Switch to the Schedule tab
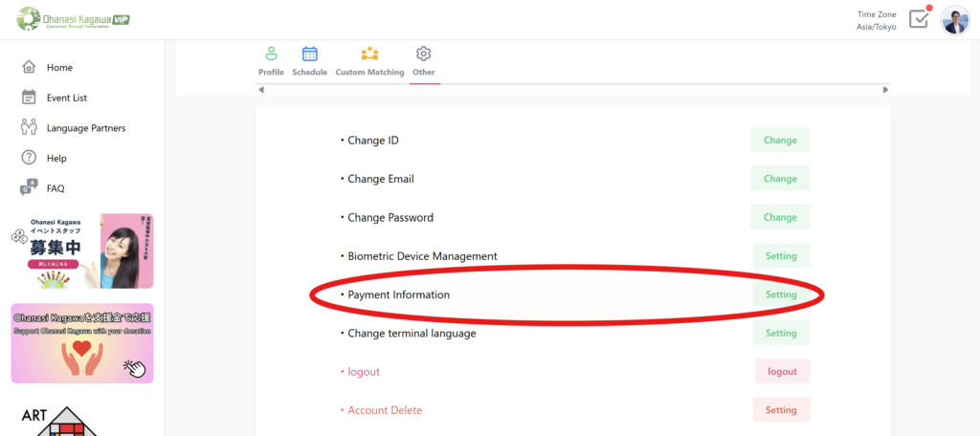980x436 pixels. (x=309, y=61)
